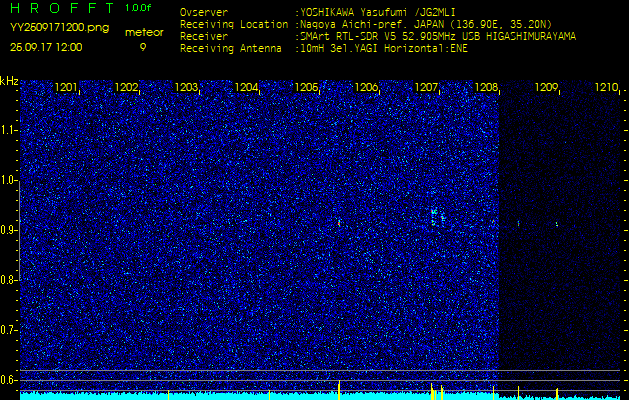
Task: Click the 1202 time axis label
Action: point(126,87)
